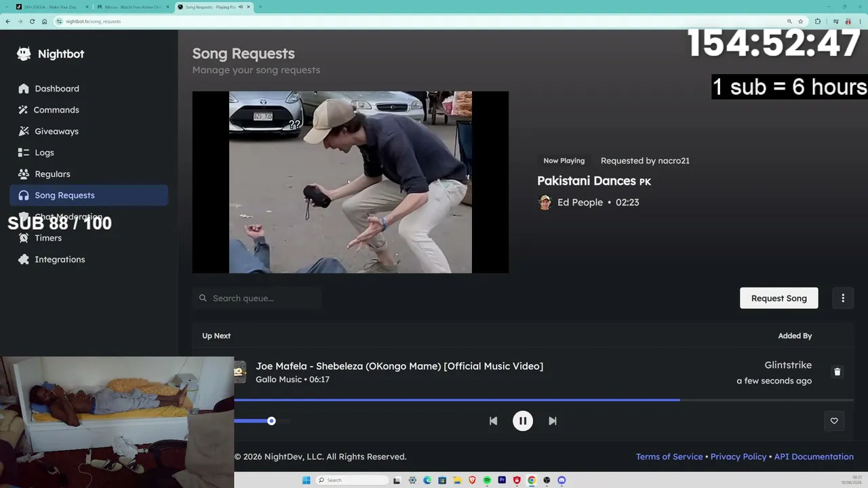Screen dimensions: 868x488
Task: Open the Dashboard page in sidebar
Action: tap(89, 88)
